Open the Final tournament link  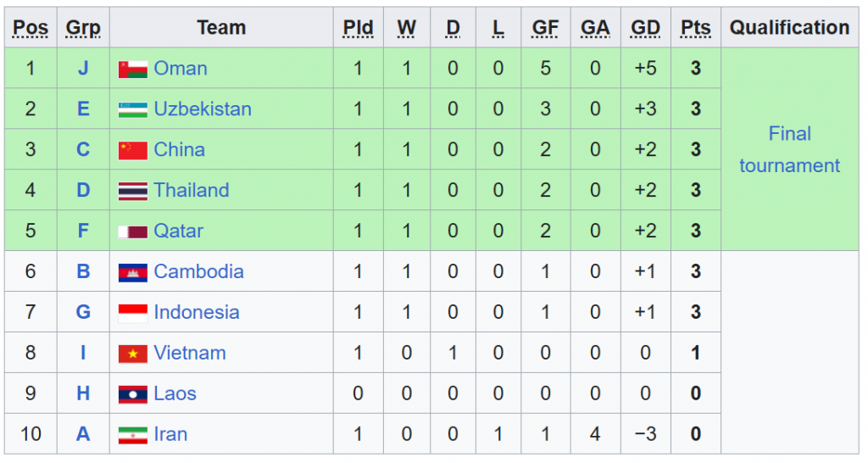(789, 149)
